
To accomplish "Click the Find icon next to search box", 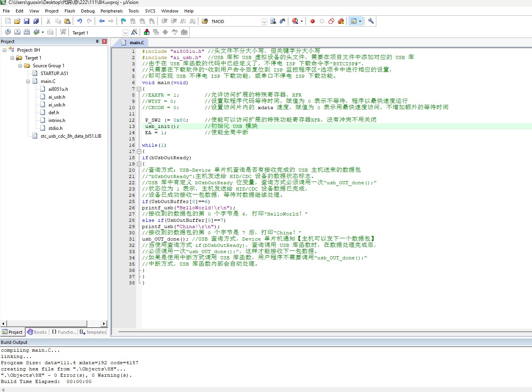I will (273, 21).
